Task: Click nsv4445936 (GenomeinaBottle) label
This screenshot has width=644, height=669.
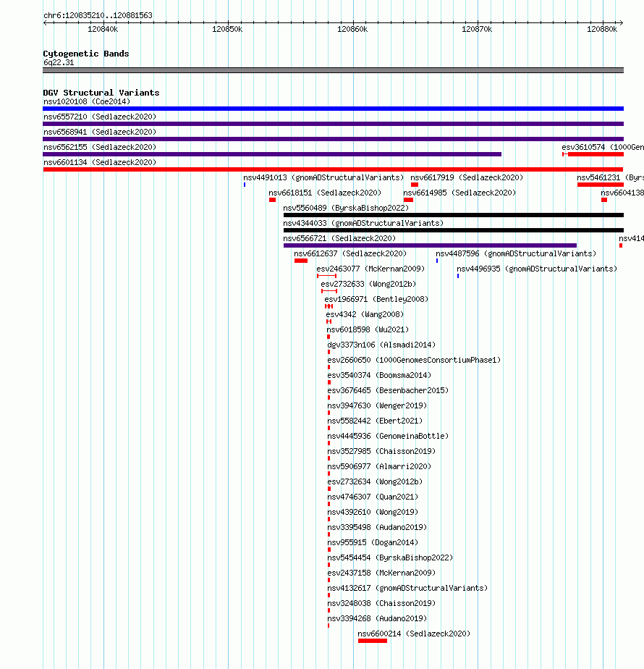Action: tap(388, 436)
